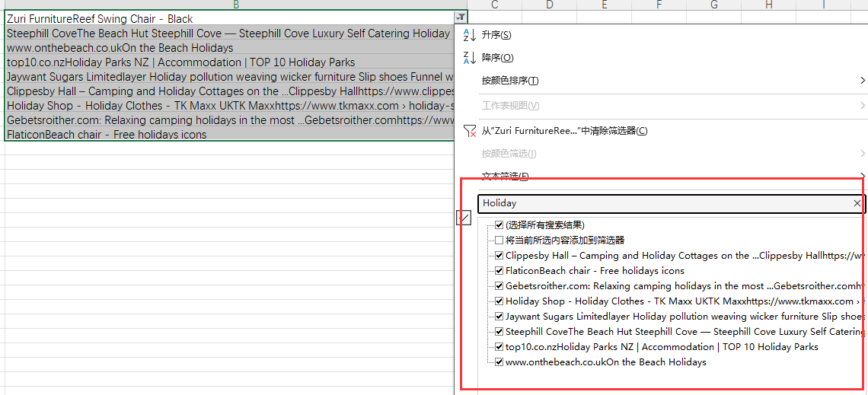This screenshot has width=868, height=395.
Task: Uncheck www.onthebeach.co.uk filter item
Action: pos(499,362)
